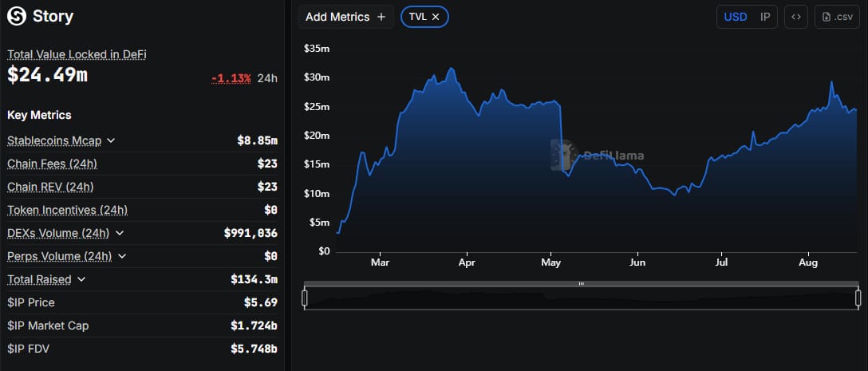The height and width of the screenshot is (371, 868).
Task: Expand the Stablecoins Mcap row
Action: pos(111,140)
